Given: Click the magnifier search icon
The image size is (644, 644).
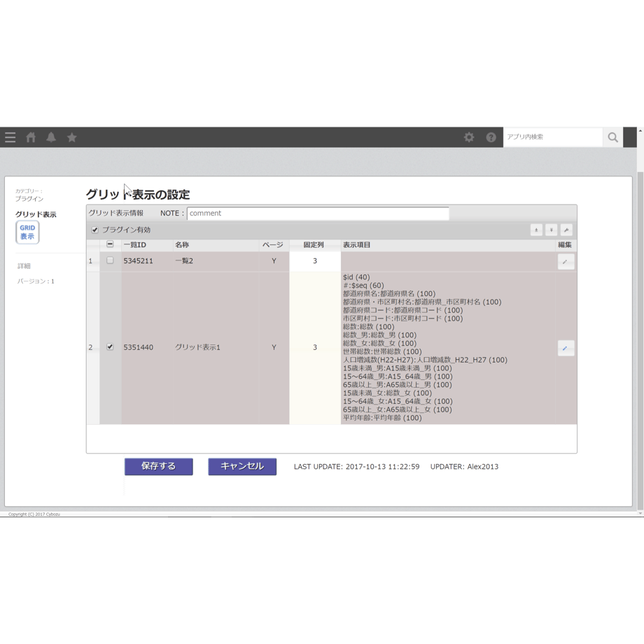Looking at the screenshot, I should coord(612,137).
